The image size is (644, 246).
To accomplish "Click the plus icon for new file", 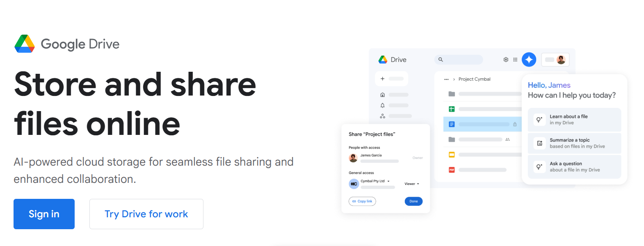I will point(382,79).
